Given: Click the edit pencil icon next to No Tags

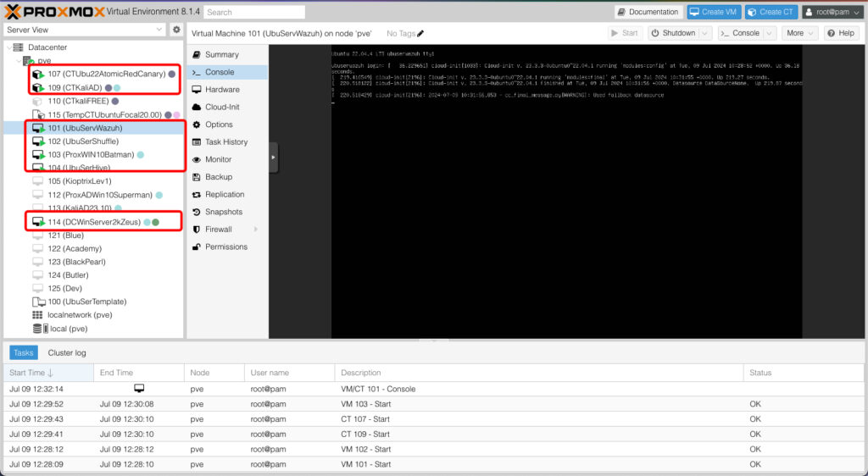Looking at the screenshot, I should point(420,33).
